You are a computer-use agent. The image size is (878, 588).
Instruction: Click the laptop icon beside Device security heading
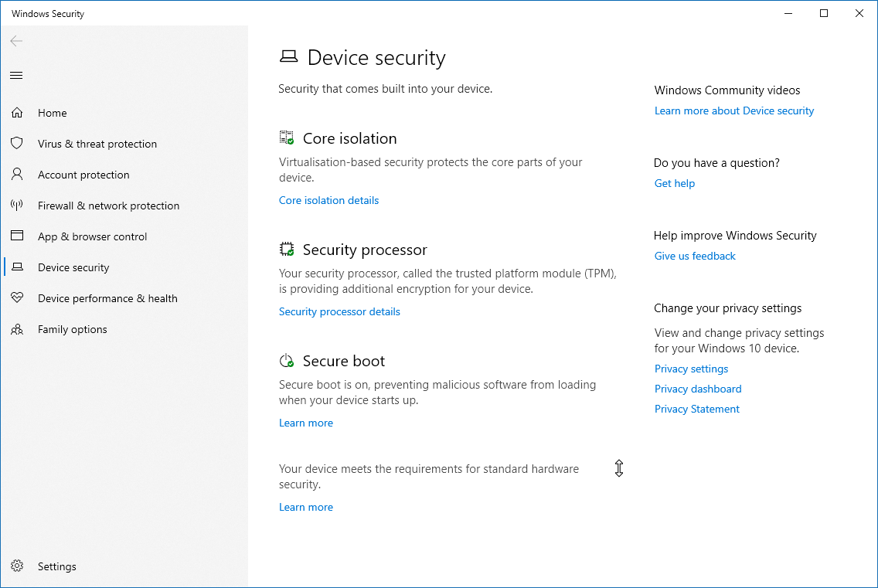[x=289, y=56]
